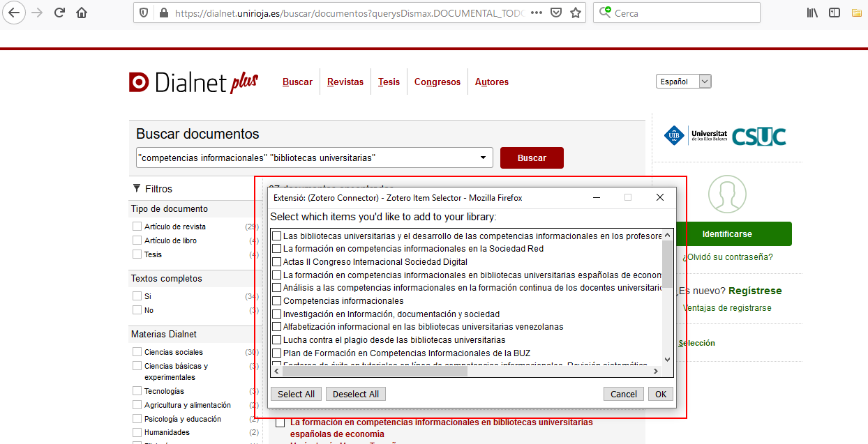The height and width of the screenshot is (444, 868).
Task: Cancel the Zotero Item Selector
Action: click(x=624, y=394)
